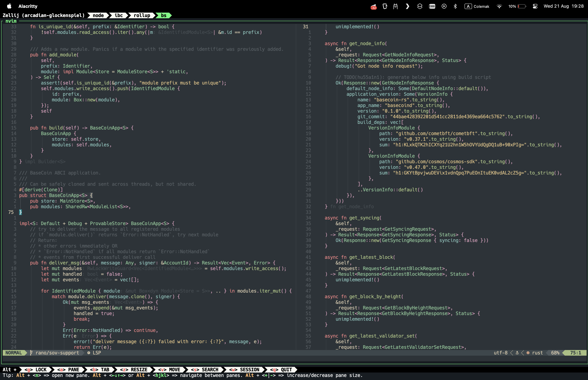Switch to the Zellij 'node' tab
The image size is (588, 380).
click(98, 15)
